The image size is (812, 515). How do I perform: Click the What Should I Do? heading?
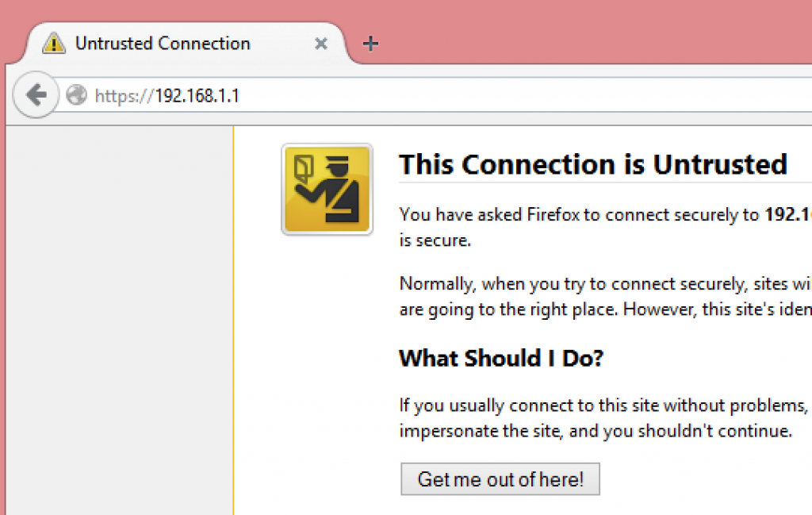tap(501, 359)
